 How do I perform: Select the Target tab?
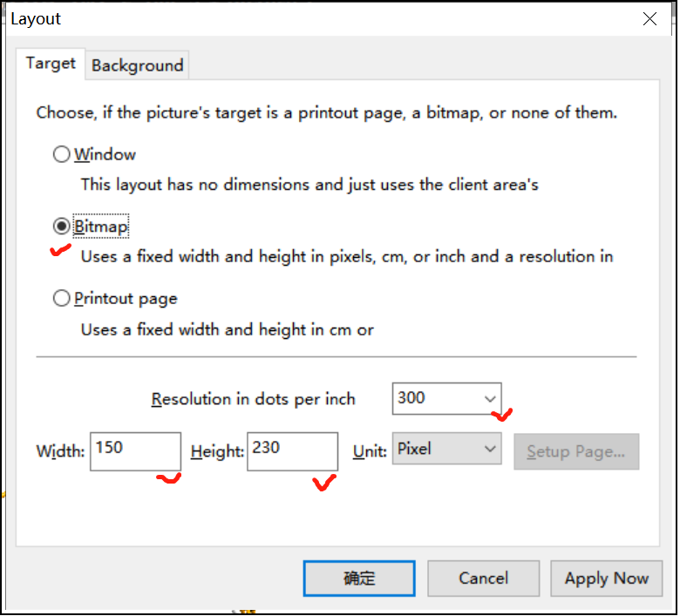tap(51, 64)
